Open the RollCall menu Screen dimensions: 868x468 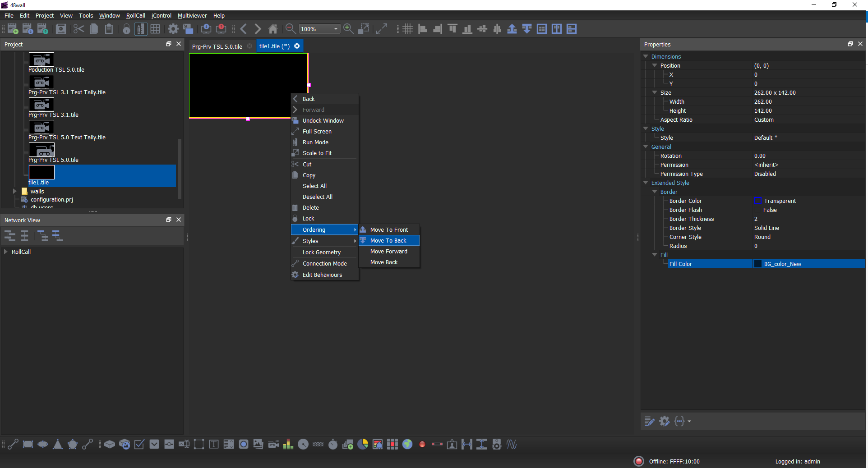pyautogui.click(x=135, y=15)
